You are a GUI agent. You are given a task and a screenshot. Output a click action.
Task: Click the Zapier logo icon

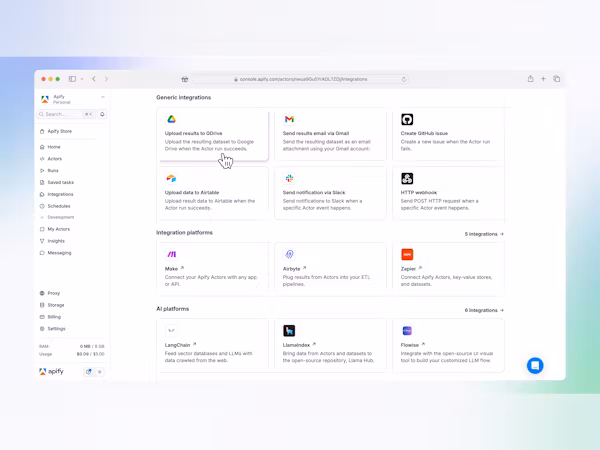tap(407, 254)
